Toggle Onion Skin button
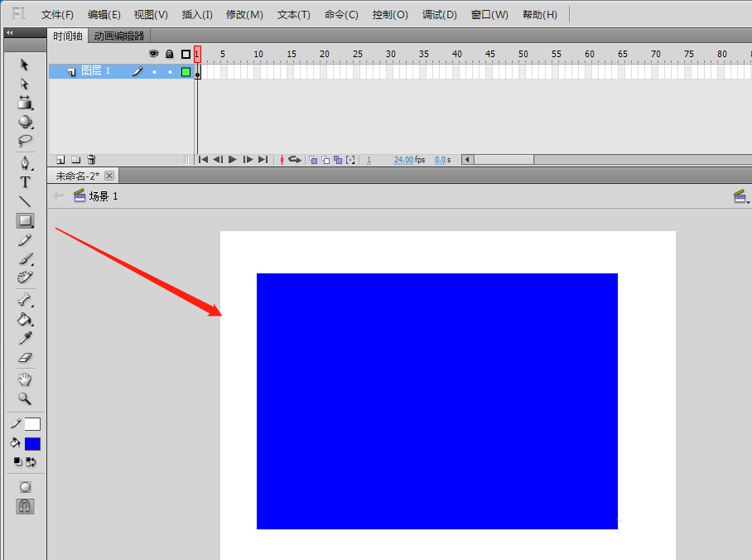 coord(313,160)
